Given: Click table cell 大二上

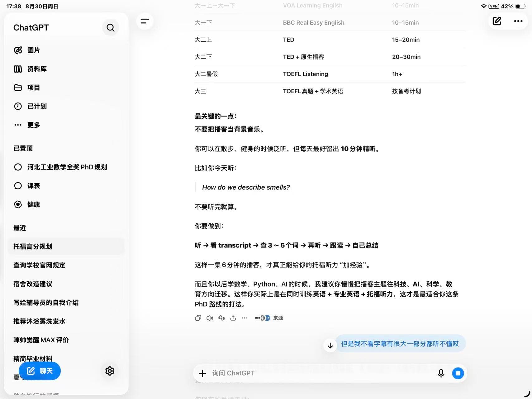Looking at the screenshot, I should coord(203,40).
